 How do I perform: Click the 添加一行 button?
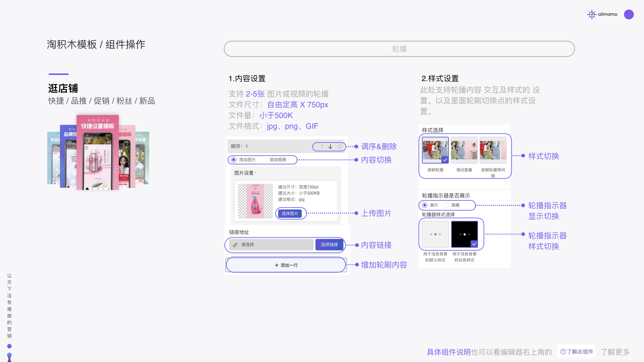pos(286,265)
